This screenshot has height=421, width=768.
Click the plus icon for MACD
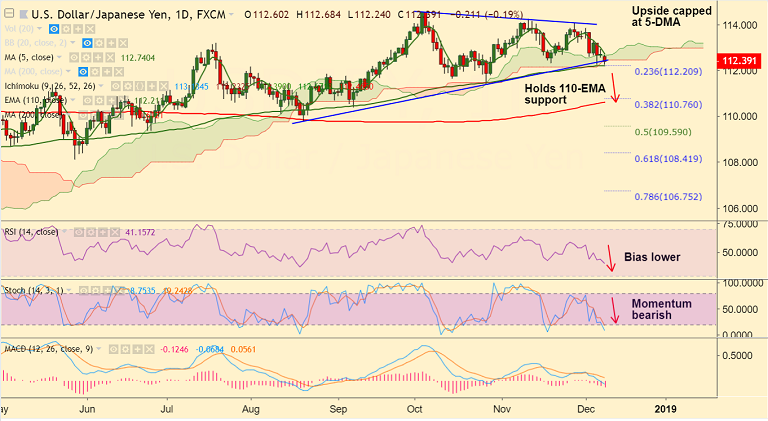pos(138,349)
